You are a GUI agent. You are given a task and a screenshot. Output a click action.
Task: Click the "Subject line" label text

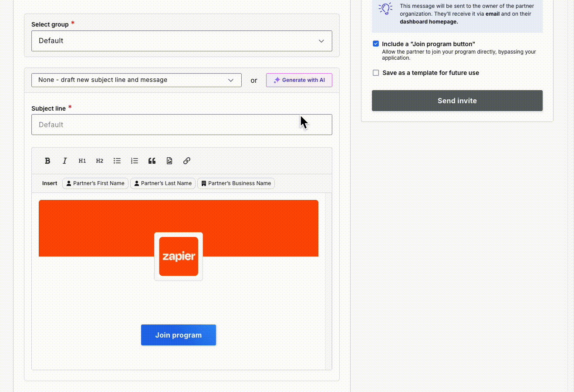coord(48,108)
